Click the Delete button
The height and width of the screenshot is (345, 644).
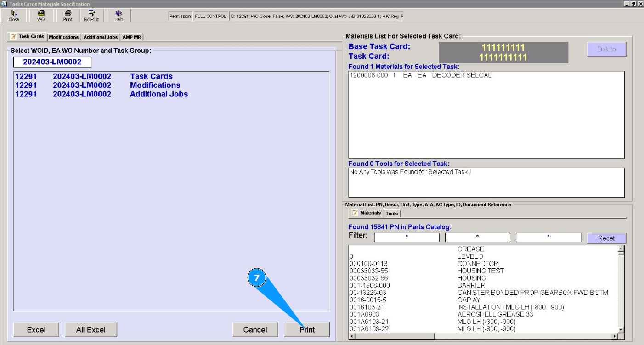coord(606,49)
